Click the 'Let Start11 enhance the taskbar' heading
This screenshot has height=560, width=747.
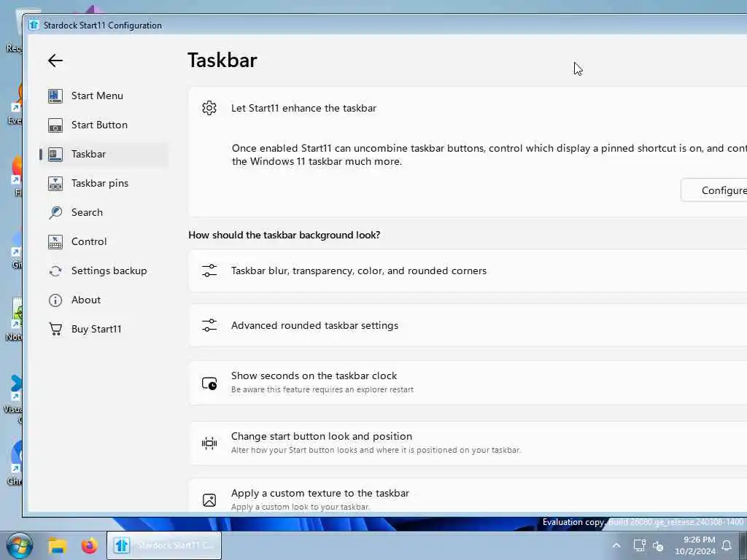pos(303,108)
